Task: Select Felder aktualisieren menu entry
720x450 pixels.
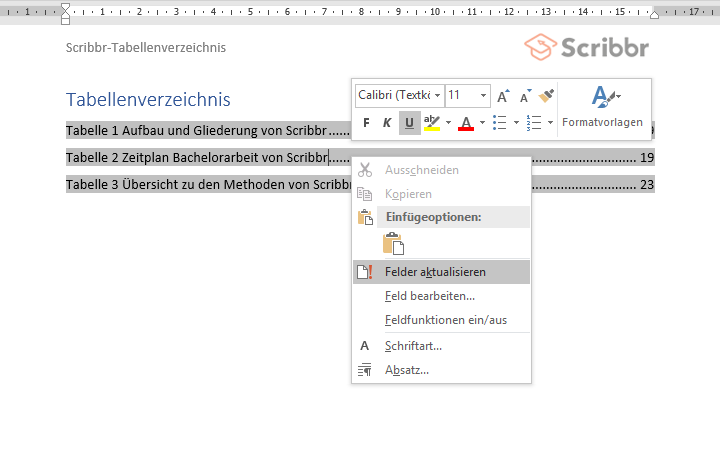Action: (x=441, y=272)
